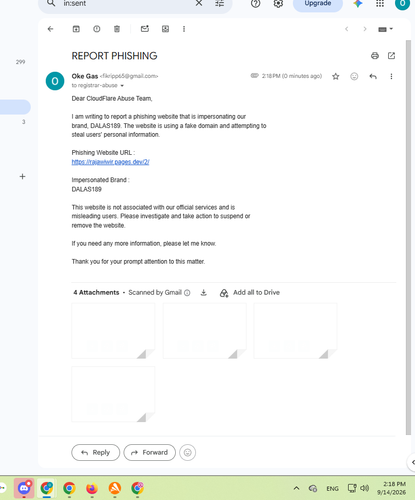
Task: Open the Gemini sparkle assistant
Action: tap(358, 3)
